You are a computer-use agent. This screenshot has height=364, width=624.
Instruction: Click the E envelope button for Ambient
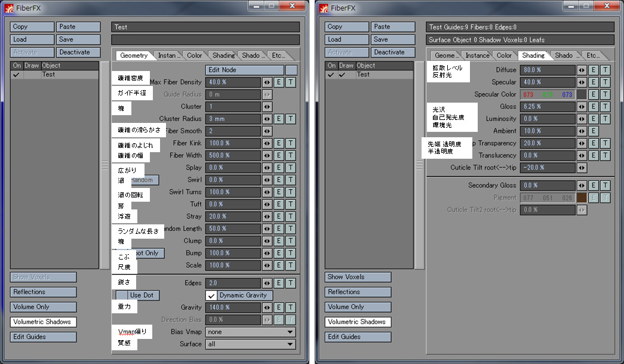point(593,131)
